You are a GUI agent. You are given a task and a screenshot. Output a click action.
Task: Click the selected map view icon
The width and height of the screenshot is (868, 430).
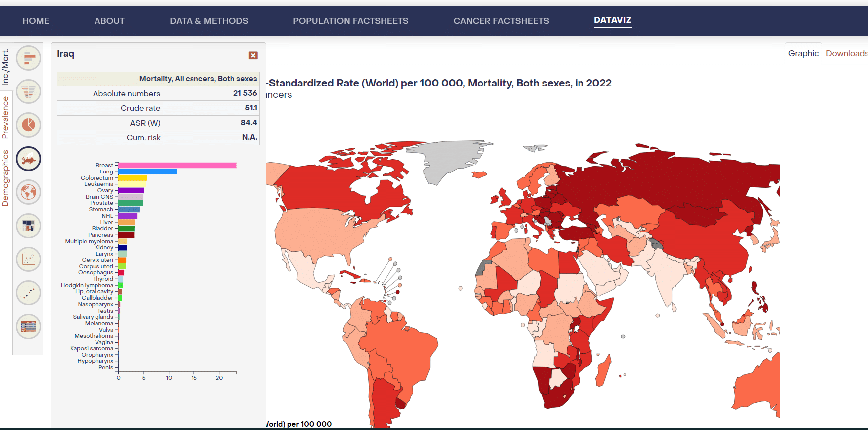[x=29, y=159]
